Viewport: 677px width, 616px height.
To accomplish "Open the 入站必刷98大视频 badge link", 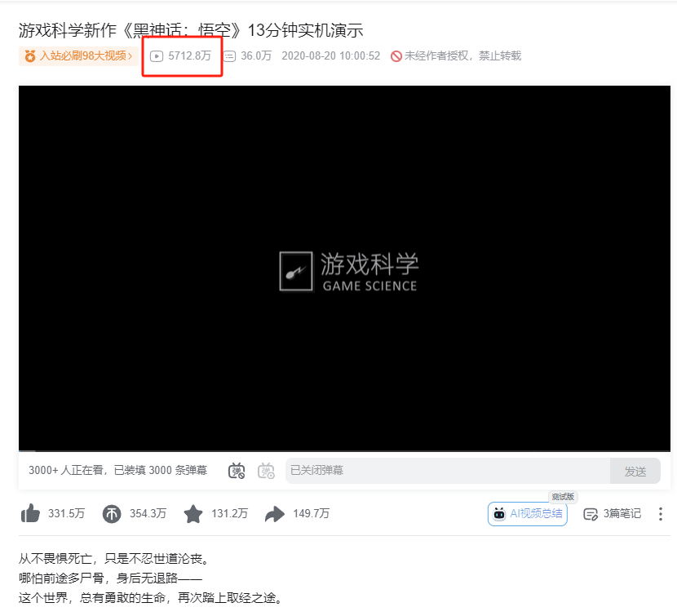I will pos(78,55).
